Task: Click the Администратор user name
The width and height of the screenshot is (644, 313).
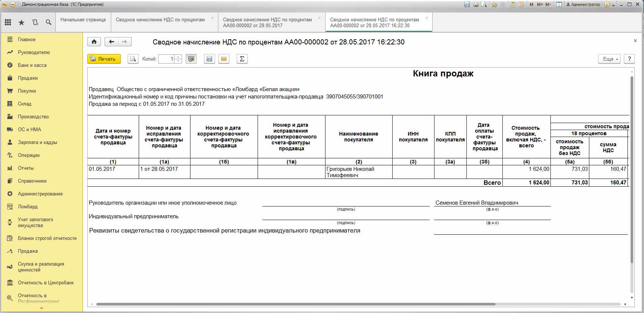Action: (583, 4)
